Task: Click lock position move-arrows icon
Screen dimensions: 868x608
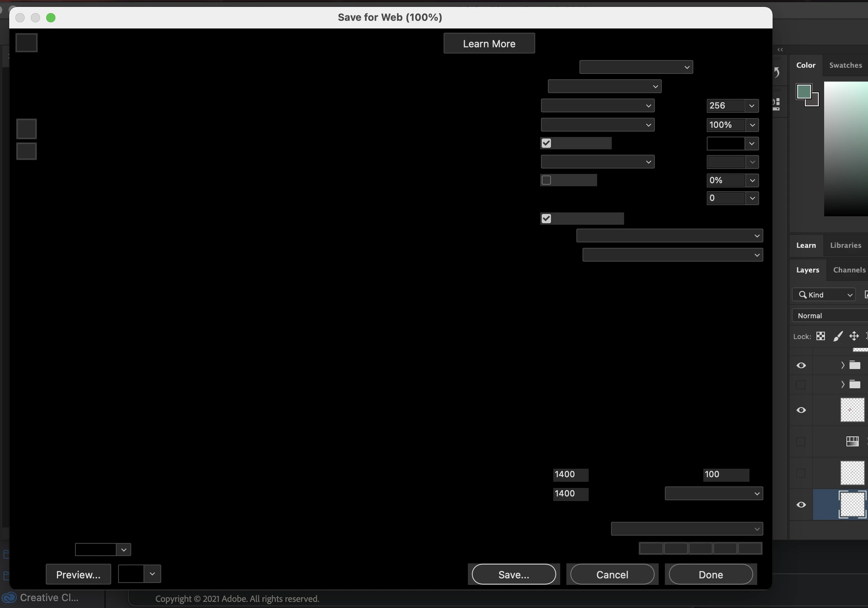Action: point(854,336)
